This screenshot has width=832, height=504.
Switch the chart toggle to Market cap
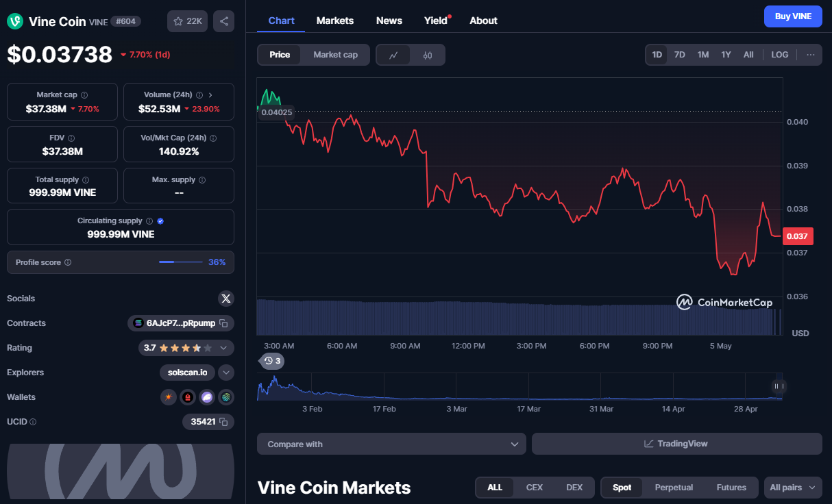[x=336, y=54]
